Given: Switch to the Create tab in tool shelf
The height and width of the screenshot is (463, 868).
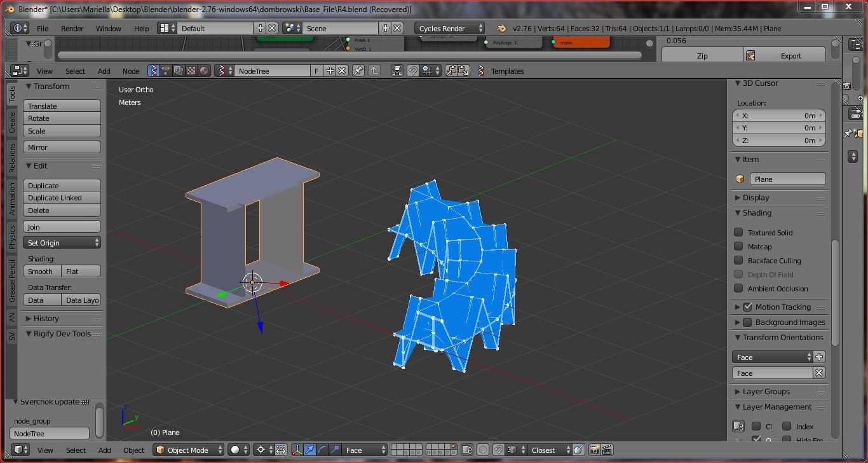Looking at the screenshot, I should point(12,123).
